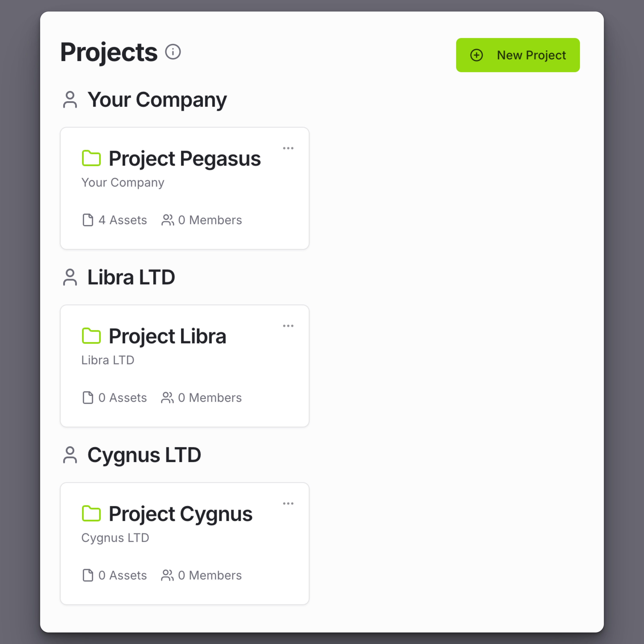The image size is (644, 644).
Task: Click the document icon near 4 Assets
Action: click(88, 220)
